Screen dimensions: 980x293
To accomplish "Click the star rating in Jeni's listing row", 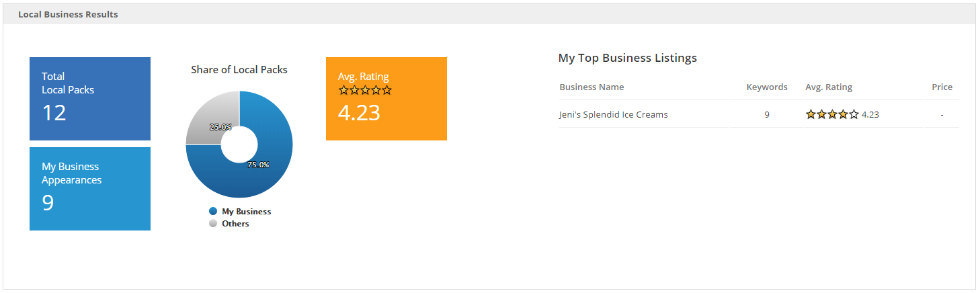I will click(x=832, y=115).
